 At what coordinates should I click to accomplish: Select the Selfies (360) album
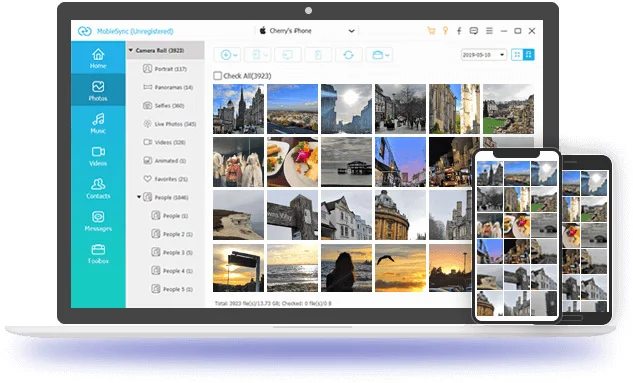pos(163,105)
